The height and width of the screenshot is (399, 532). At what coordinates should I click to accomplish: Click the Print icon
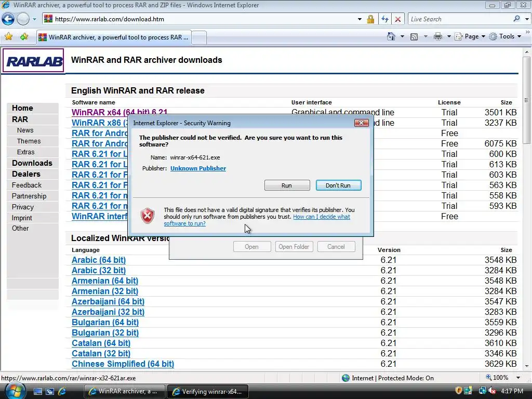(437, 36)
